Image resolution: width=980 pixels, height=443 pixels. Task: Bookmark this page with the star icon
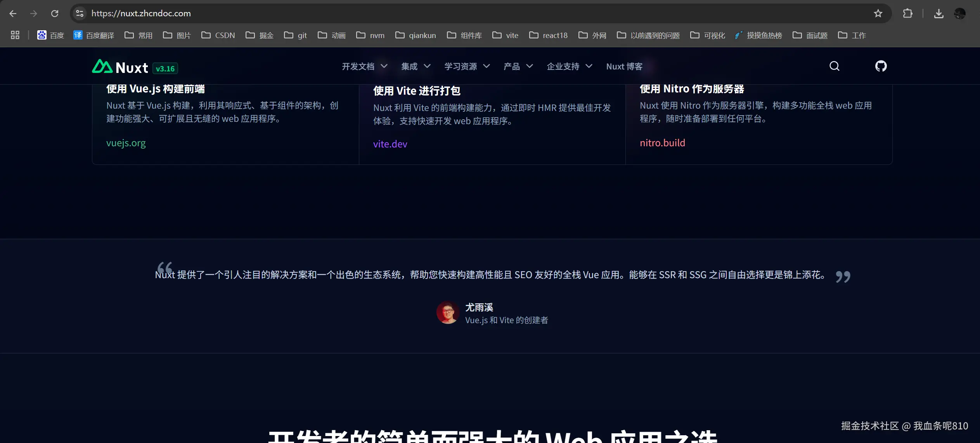(878, 14)
